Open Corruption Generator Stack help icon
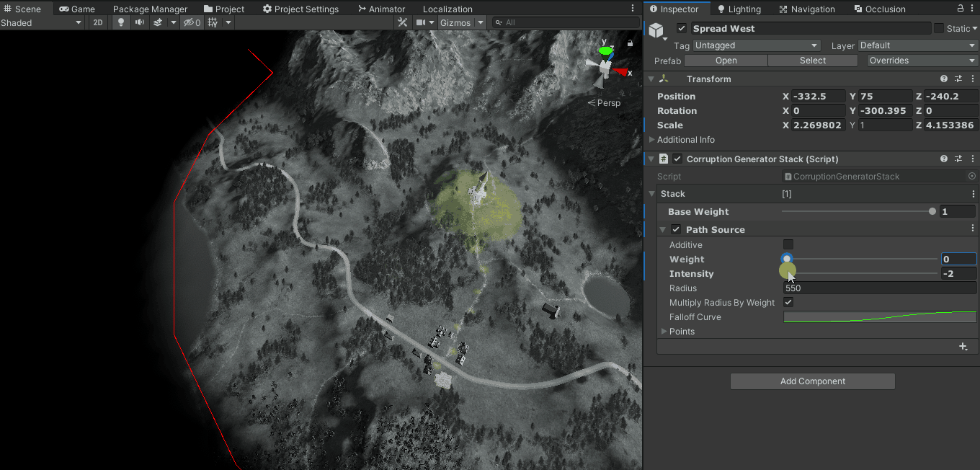Viewport: 980px width, 470px height. (944, 159)
